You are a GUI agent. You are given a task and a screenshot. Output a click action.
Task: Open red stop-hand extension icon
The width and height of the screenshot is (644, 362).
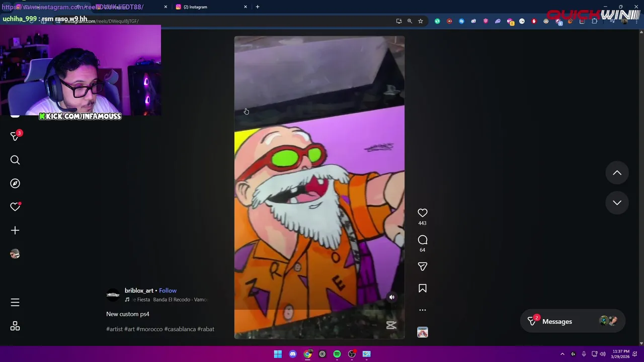pyautogui.click(x=534, y=21)
